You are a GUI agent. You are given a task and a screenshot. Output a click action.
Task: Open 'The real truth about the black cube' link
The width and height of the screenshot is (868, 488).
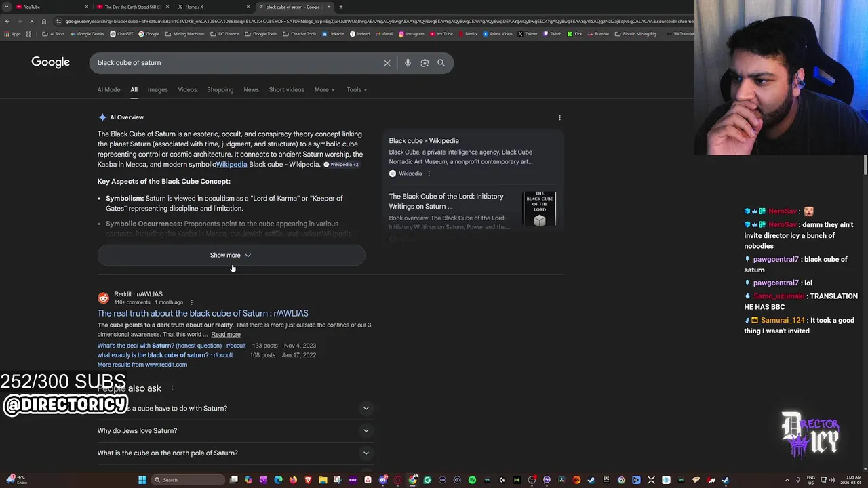(202, 314)
